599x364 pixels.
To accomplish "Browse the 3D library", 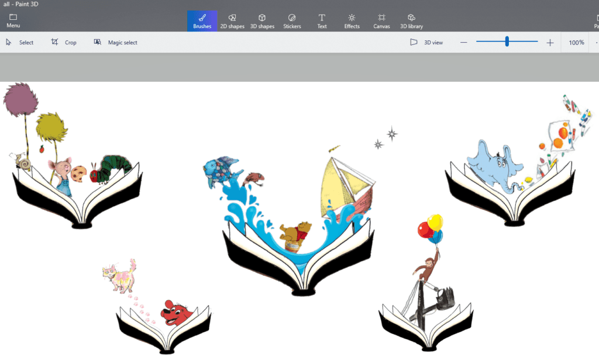I will click(x=411, y=20).
